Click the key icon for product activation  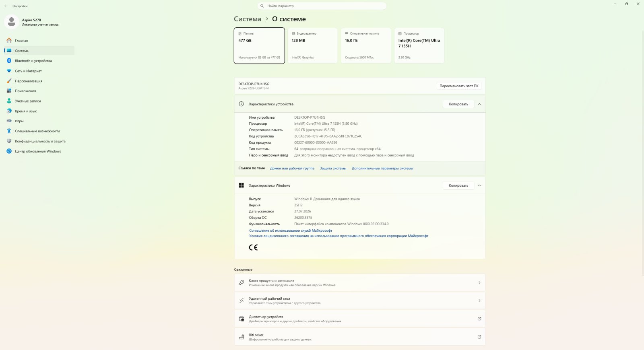coord(242,283)
